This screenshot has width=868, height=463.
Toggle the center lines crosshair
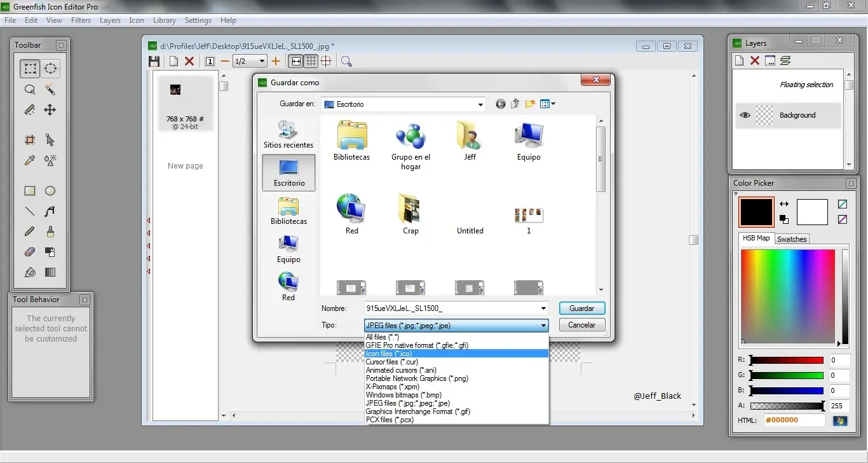coord(326,61)
